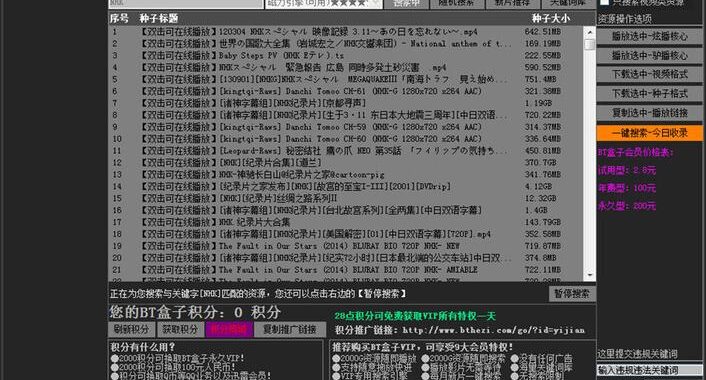706x380 pixels.
Task: Click the 获取积分 button
Action: click(x=180, y=330)
